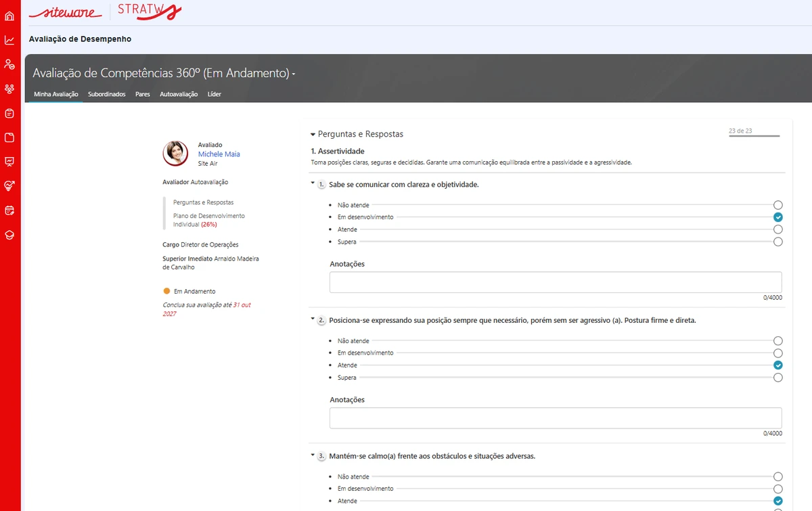Open Plano de Desenvolvimento Individual section

[209, 220]
